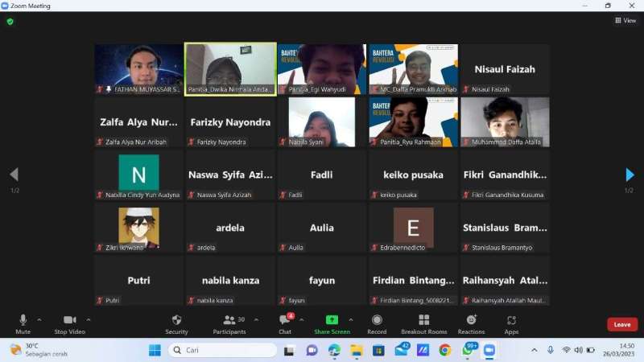Click the taskbar Cari search box
Image resolution: width=644 pixels, height=362 pixels.
coord(222,350)
